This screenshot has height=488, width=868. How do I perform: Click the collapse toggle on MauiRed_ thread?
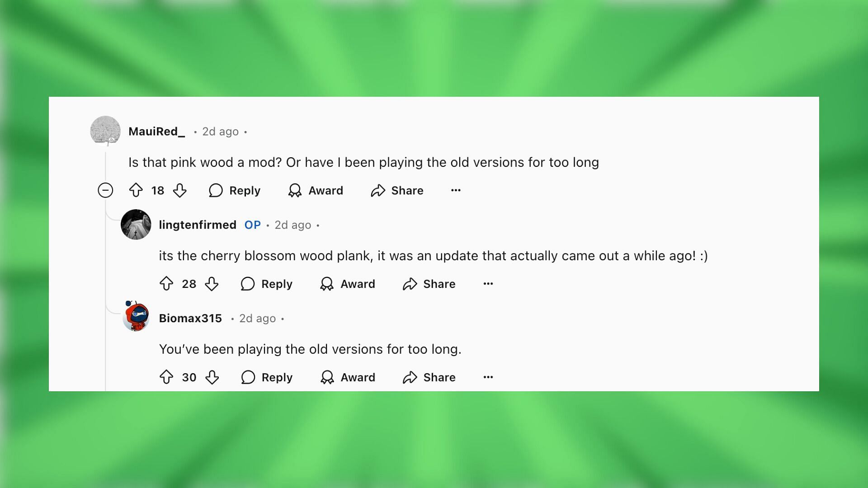click(x=105, y=190)
